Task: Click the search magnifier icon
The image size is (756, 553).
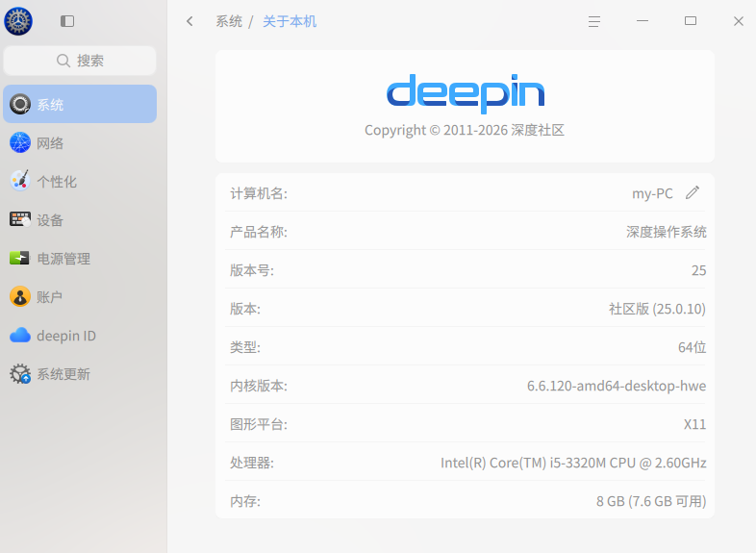Action: [63, 61]
